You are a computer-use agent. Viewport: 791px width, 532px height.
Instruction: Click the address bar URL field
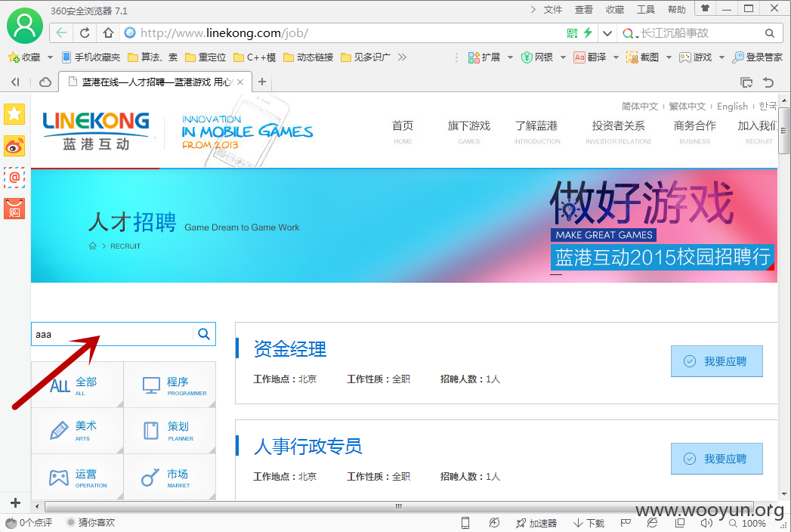343,33
